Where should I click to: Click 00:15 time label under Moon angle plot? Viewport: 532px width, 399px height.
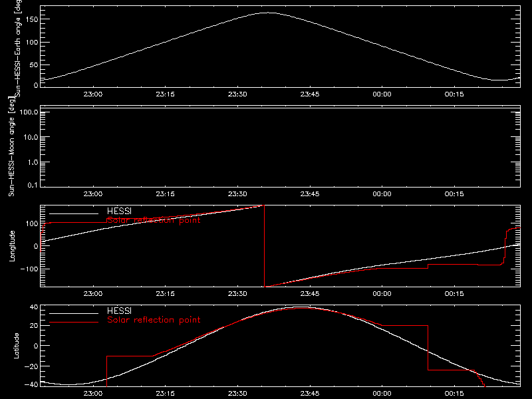click(x=454, y=194)
